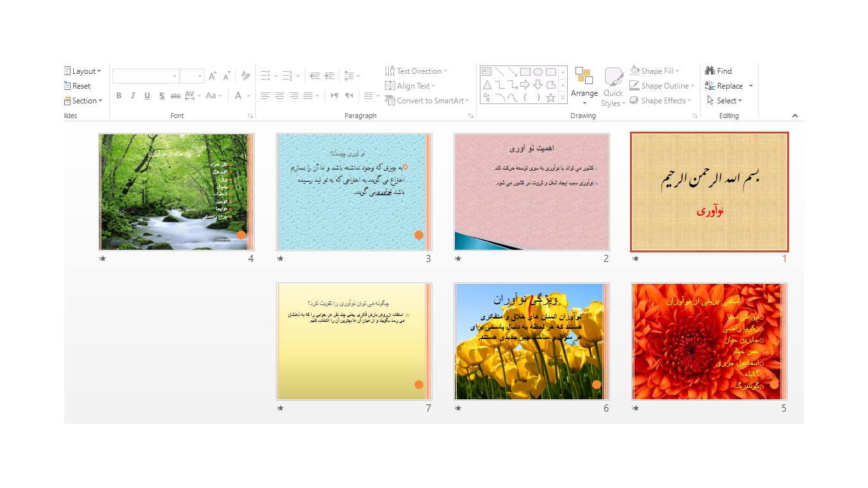
Task: Click the Decrease Font Size icon
Action: 226,76
